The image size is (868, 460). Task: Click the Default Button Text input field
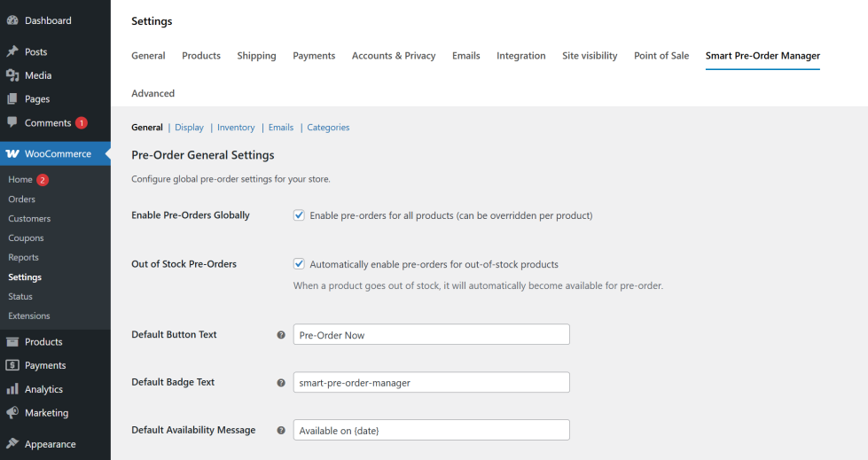click(x=431, y=335)
